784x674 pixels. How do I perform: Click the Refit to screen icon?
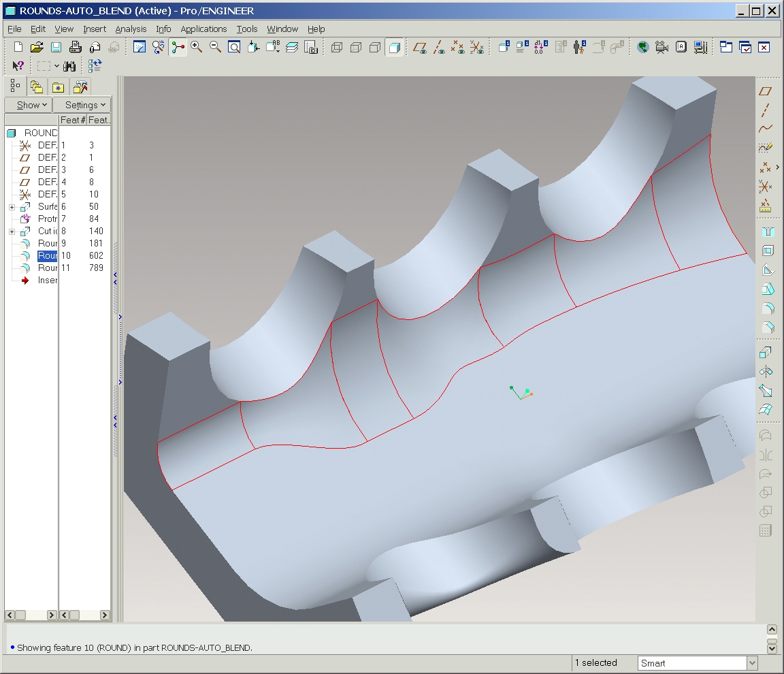click(234, 47)
